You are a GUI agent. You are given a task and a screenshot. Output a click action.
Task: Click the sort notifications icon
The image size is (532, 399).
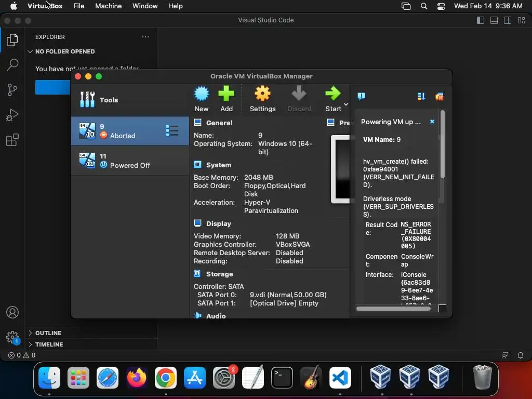[421, 97]
